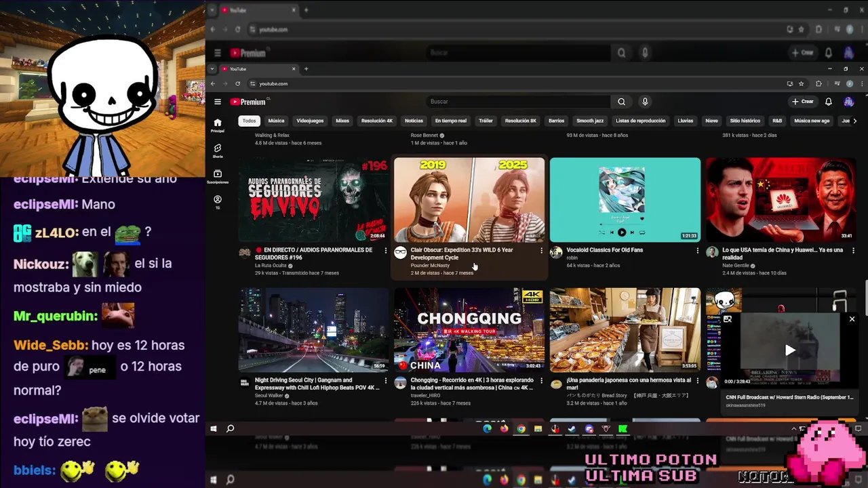The height and width of the screenshot is (488, 868).
Task: Open options for Night Driving Seoul video
Action: coord(386,381)
